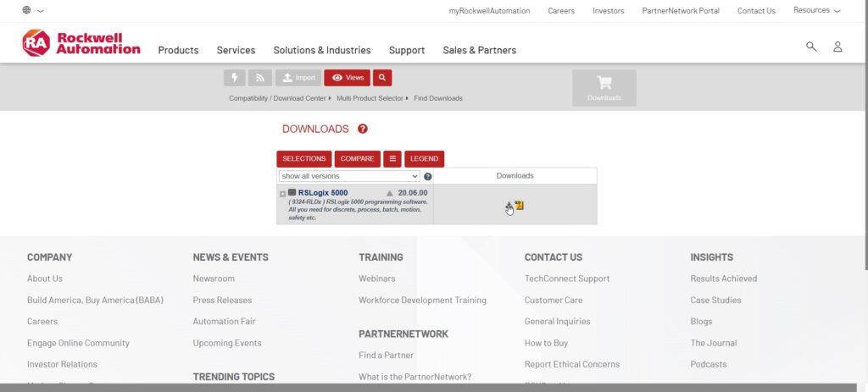
Task: Open the Products menu
Action: (178, 50)
